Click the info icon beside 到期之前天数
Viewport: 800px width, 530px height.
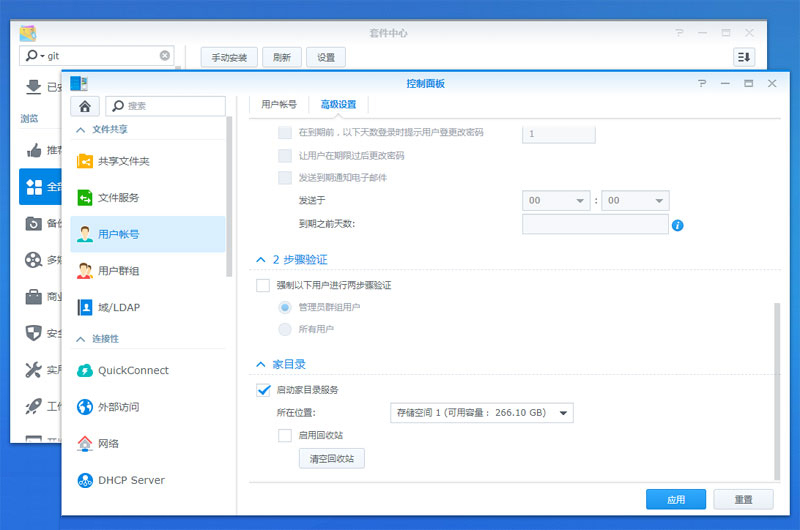click(x=677, y=225)
